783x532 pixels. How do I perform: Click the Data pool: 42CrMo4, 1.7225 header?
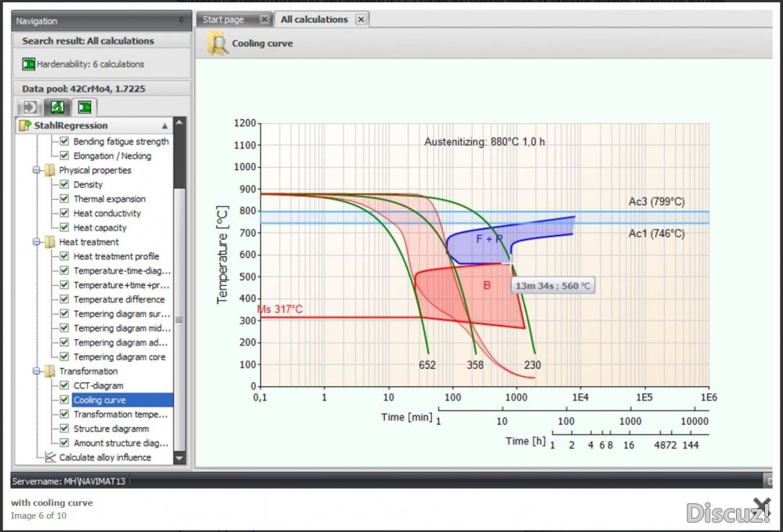click(x=83, y=89)
